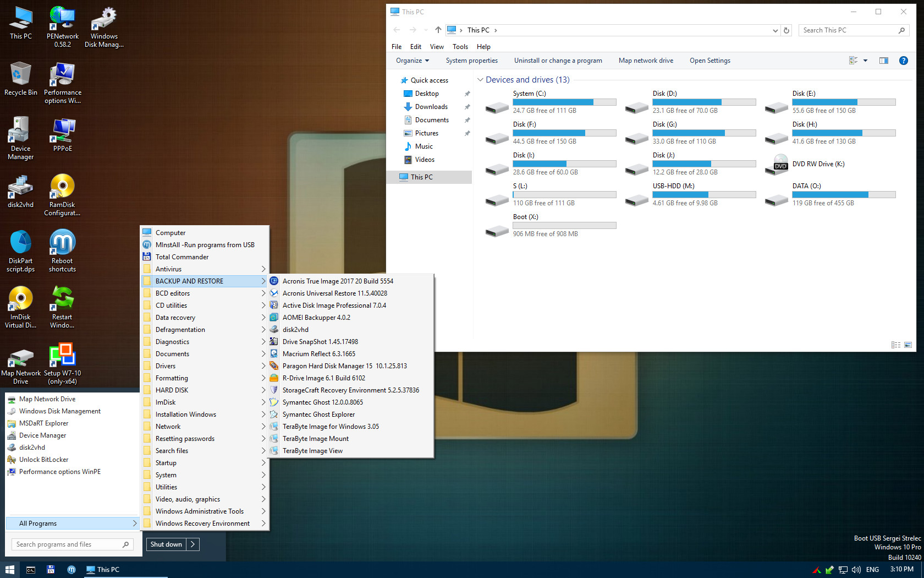Image resolution: width=924 pixels, height=578 pixels.
Task: Switch to details view in Explorer corner
Action: [896, 345]
